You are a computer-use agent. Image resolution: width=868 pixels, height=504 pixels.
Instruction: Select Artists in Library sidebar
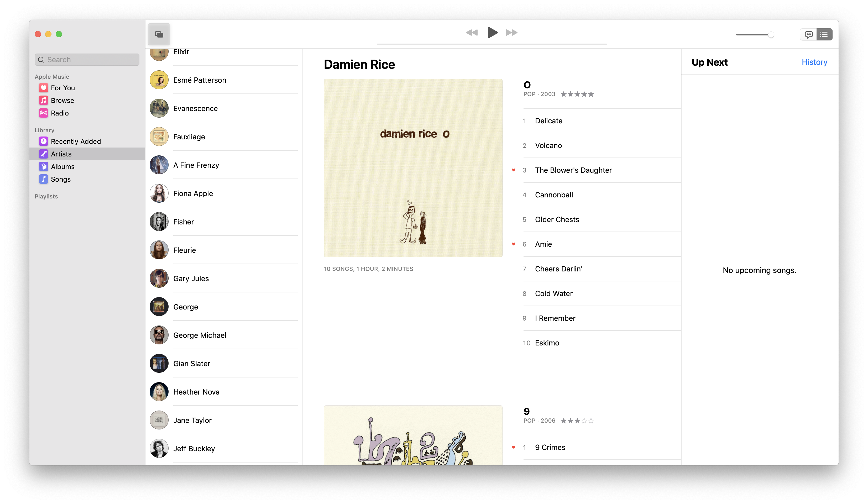point(87,154)
